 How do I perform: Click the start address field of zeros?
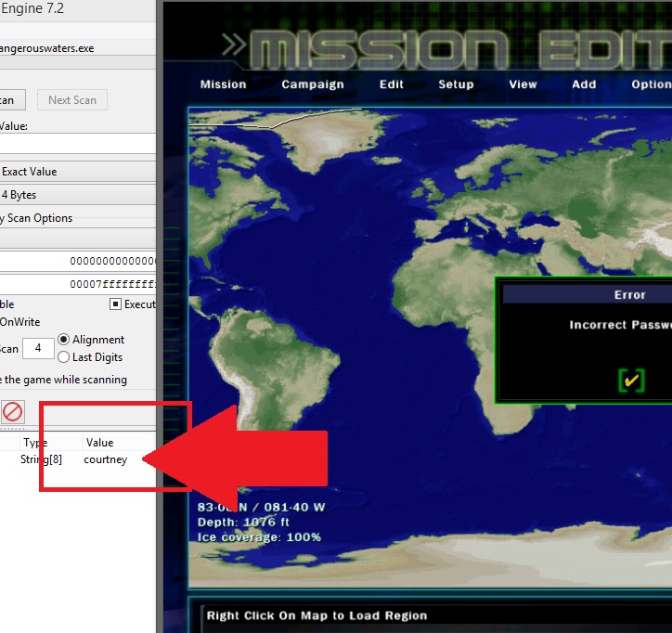[x=78, y=261]
